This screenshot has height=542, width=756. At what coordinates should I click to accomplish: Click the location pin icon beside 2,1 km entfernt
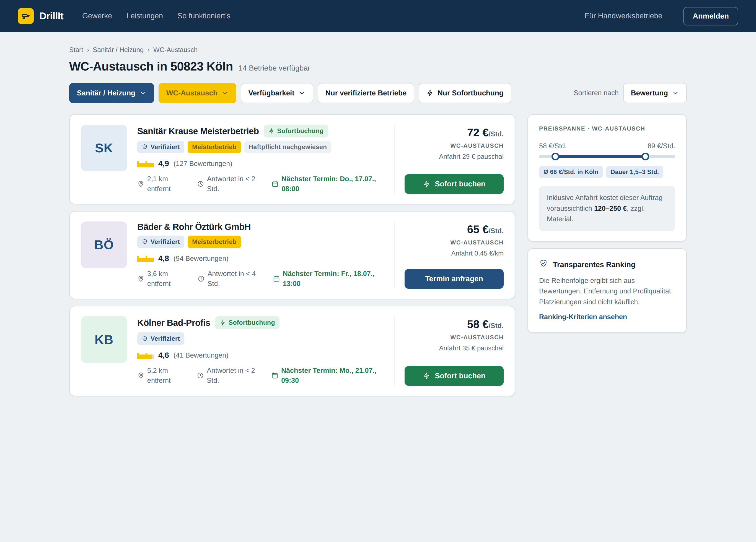tap(141, 184)
